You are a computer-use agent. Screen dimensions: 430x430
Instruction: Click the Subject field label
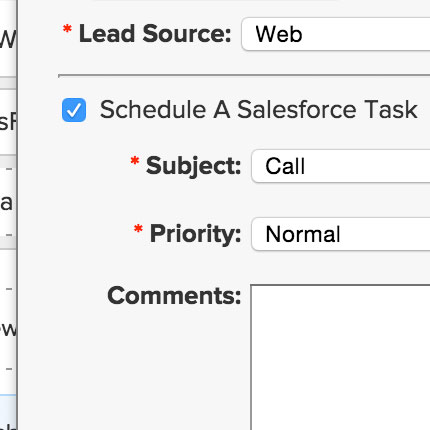click(193, 166)
